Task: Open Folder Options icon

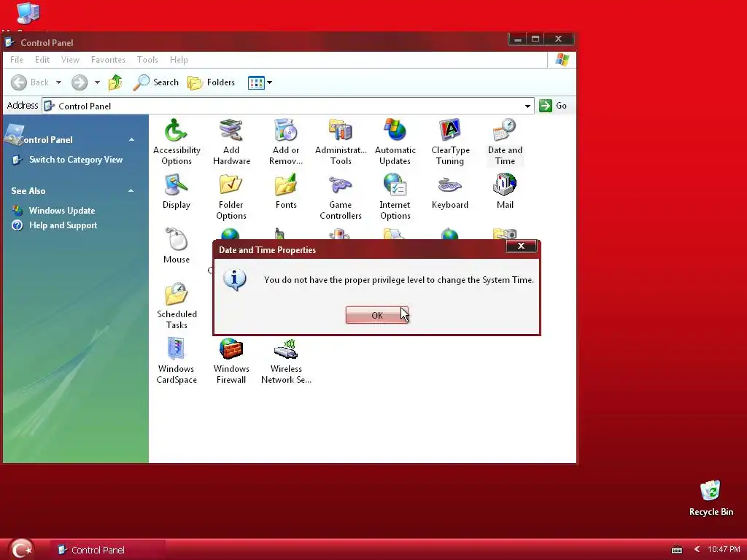Action: (x=231, y=197)
